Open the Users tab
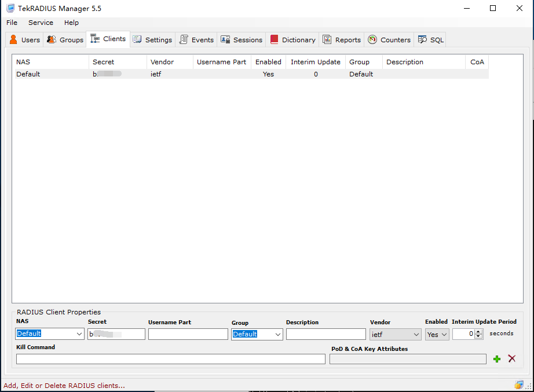 pos(24,40)
